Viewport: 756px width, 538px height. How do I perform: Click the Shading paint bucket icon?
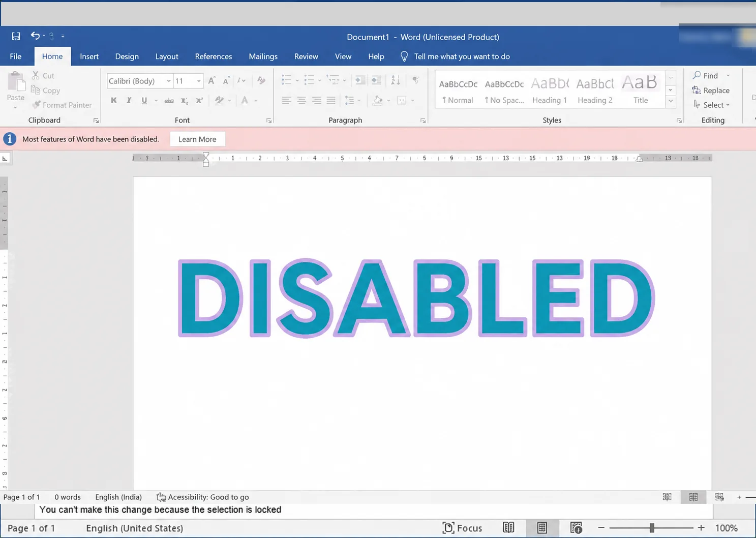point(378,100)
